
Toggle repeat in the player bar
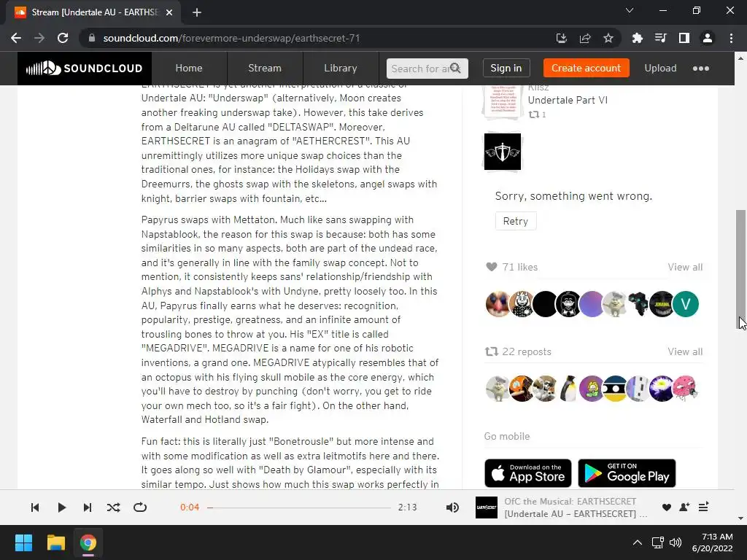pos(140,507)
